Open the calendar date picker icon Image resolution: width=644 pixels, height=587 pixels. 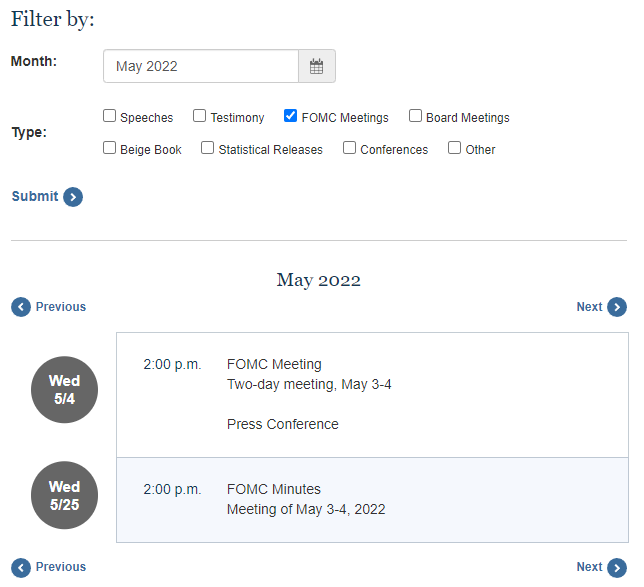coord(316,66)
